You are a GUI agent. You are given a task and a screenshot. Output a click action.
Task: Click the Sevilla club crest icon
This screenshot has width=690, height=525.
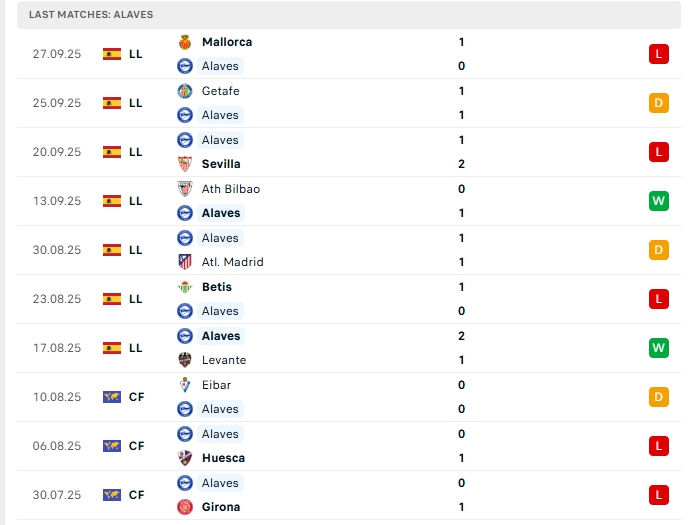(x=184, y=164)
